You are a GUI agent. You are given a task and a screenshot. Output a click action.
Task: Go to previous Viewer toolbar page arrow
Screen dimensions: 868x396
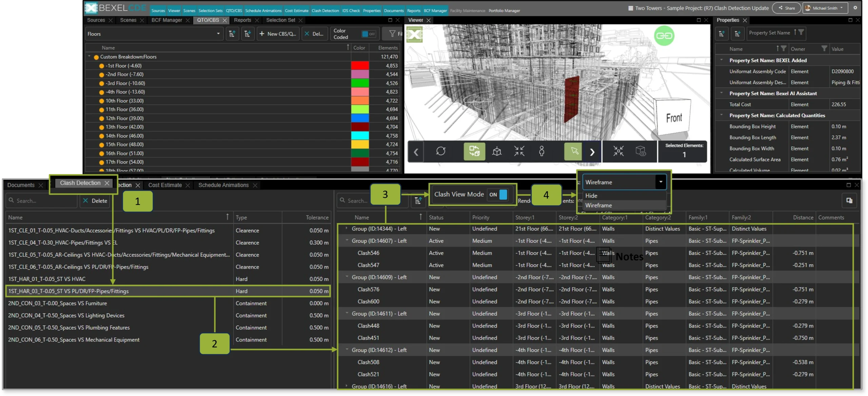[x=416, y=152]
